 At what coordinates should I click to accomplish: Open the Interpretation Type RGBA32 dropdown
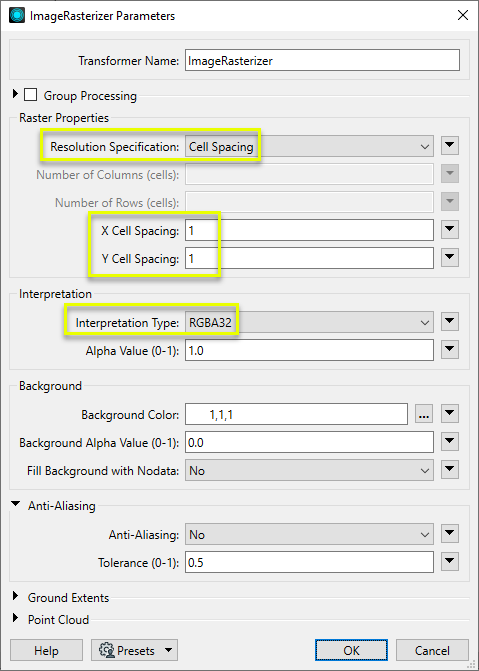tap(309, 322)
